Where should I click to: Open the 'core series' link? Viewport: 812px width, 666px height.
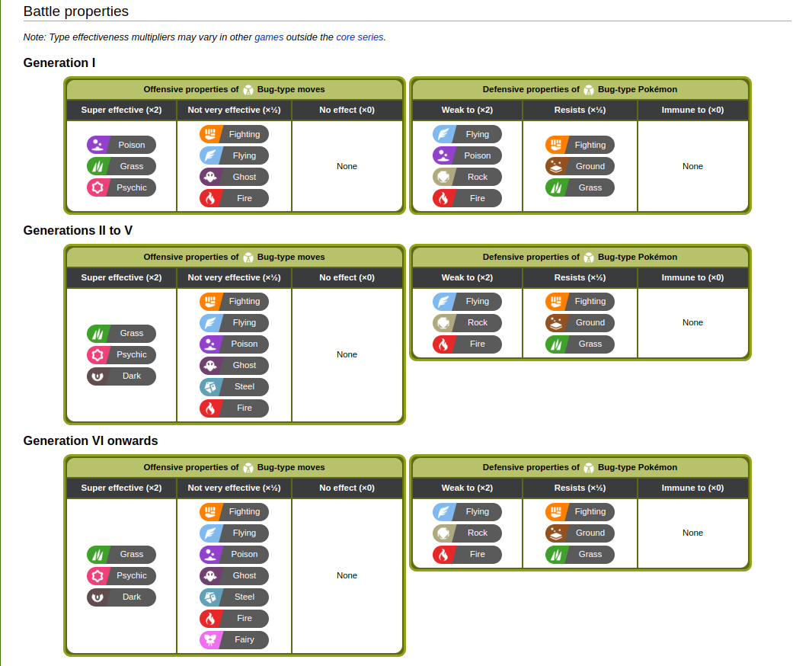pyautogui.click(x=360, y=37)
